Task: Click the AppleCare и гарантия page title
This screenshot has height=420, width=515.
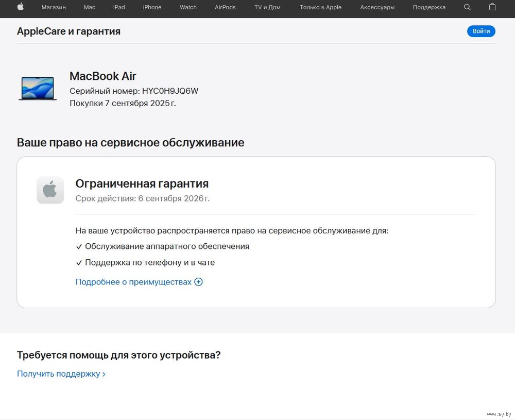Action: point(68,31)
